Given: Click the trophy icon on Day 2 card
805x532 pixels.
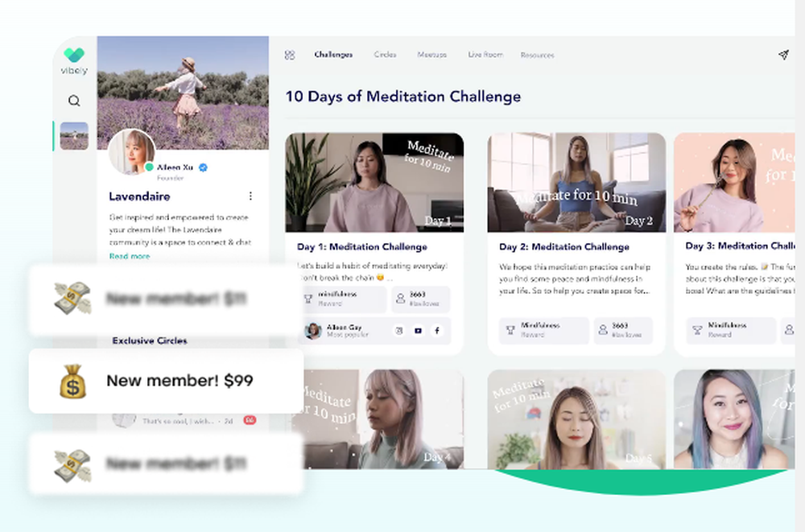Looking at the screenshot, I should 510,330.
